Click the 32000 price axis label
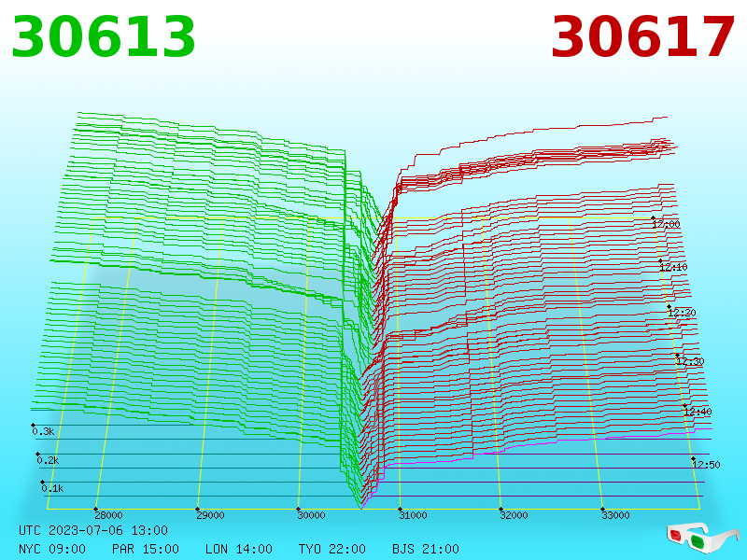The image size is (747, 560). [514, 515]
